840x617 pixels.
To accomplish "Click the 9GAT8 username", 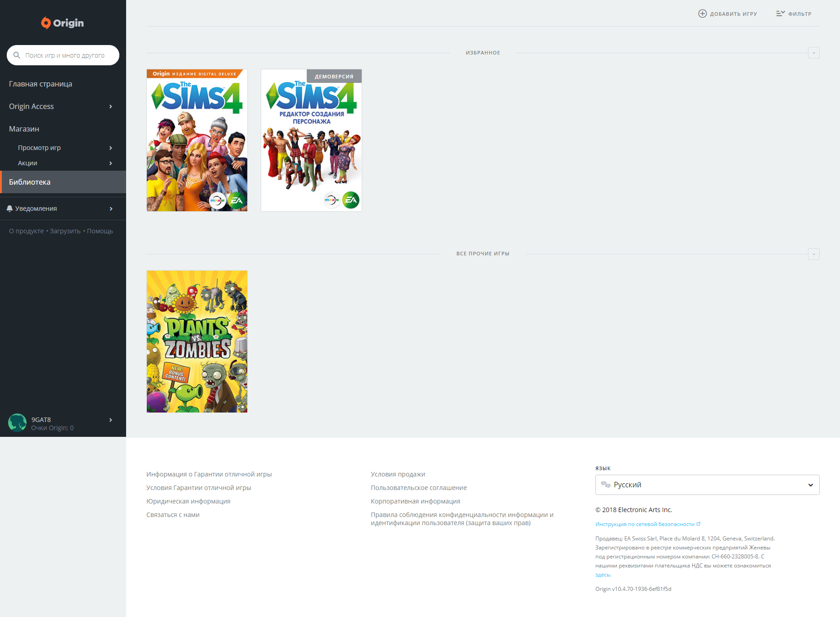I will 41,420.
